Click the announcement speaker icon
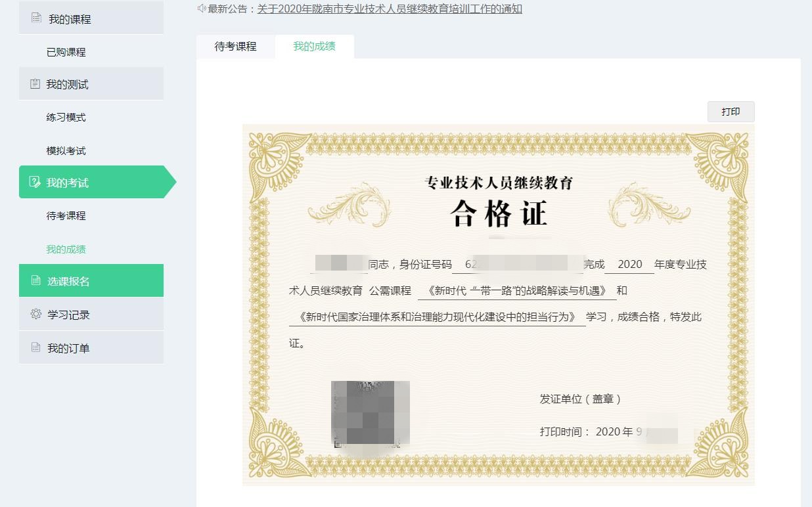 click(x=202, y=9)
